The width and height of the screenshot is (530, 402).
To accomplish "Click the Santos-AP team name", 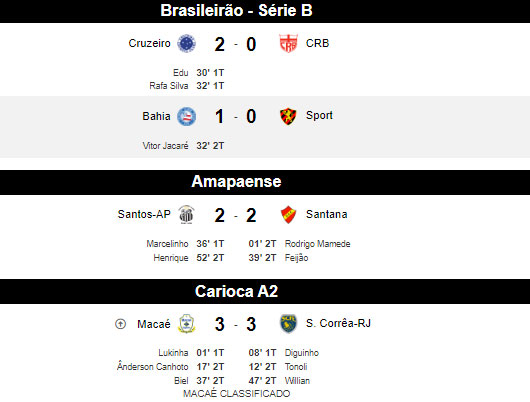I will pyautogui.click(x=144, y=214).
